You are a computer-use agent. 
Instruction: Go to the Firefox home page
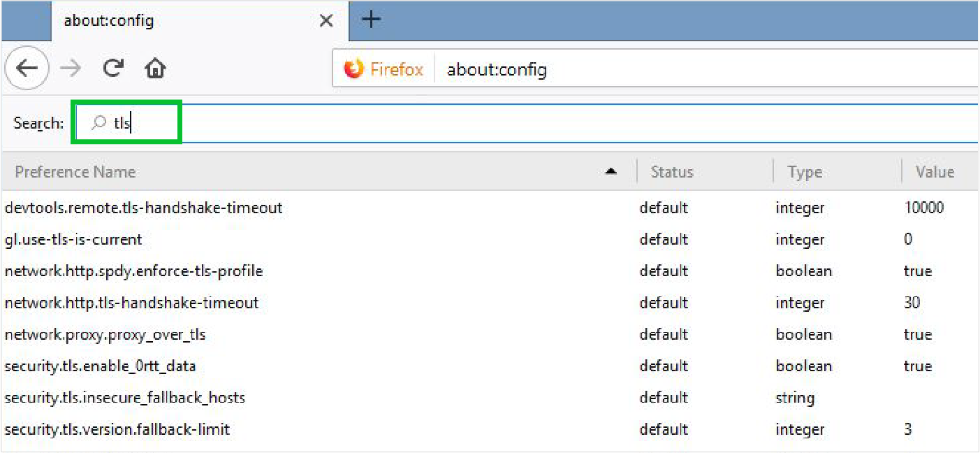coord(155,69)
